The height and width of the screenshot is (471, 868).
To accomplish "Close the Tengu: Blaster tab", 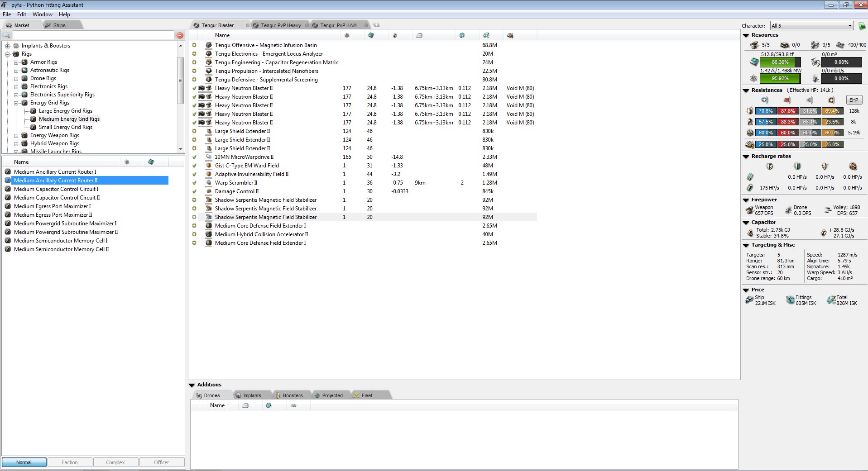I will tap(248, 25).
